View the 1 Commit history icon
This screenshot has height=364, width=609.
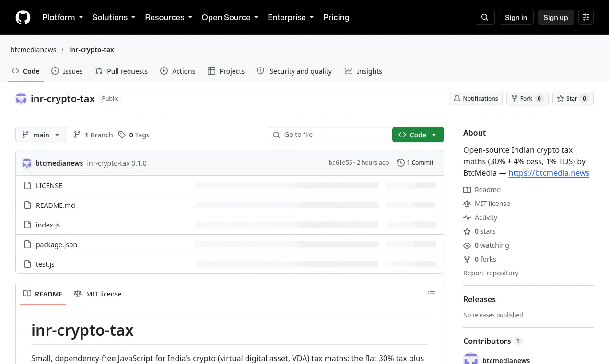[401, 163]
